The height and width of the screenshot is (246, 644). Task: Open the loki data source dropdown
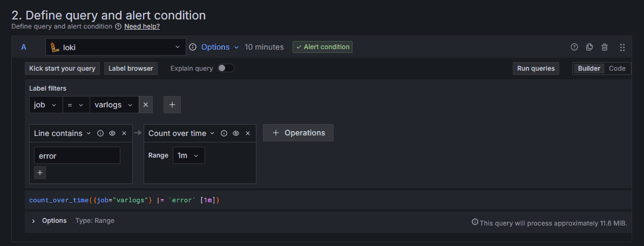click(116, 47)
